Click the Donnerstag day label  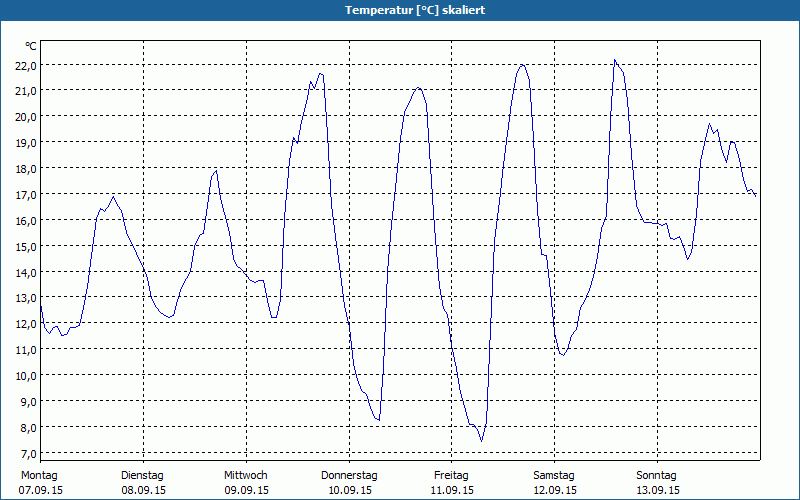click(349, 476)
